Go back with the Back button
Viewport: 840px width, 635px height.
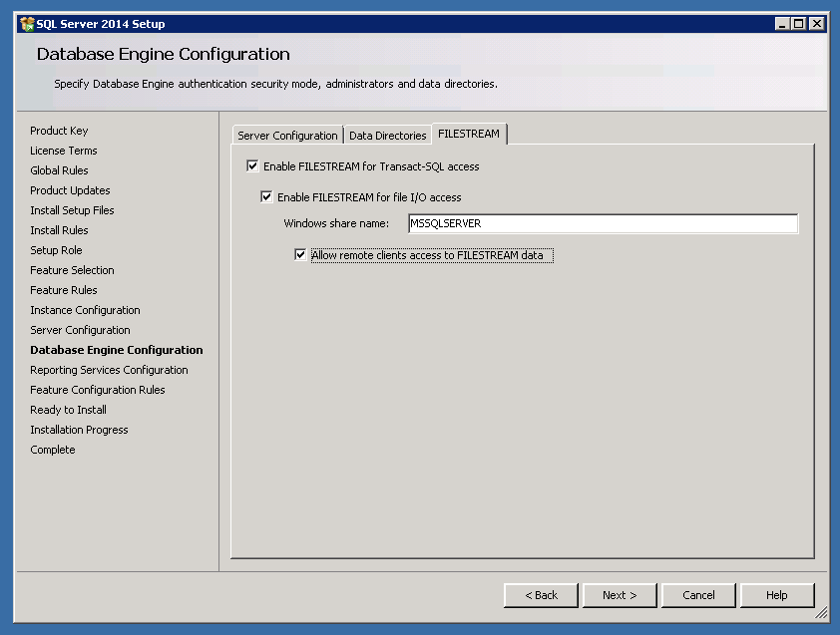[x=542, y=595]
